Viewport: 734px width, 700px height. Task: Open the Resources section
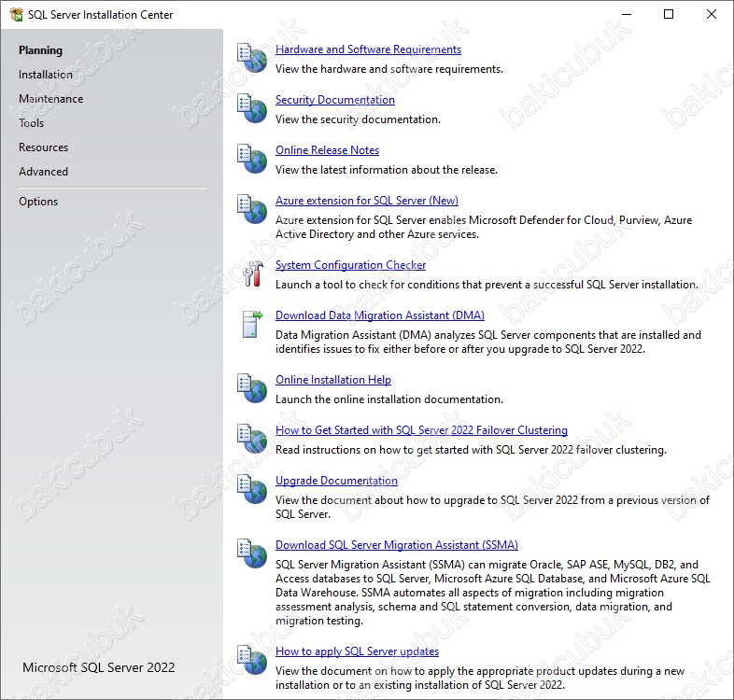(43, 147)
